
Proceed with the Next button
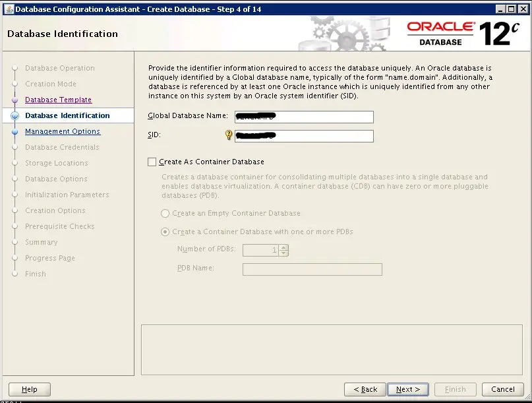[408, 389]
